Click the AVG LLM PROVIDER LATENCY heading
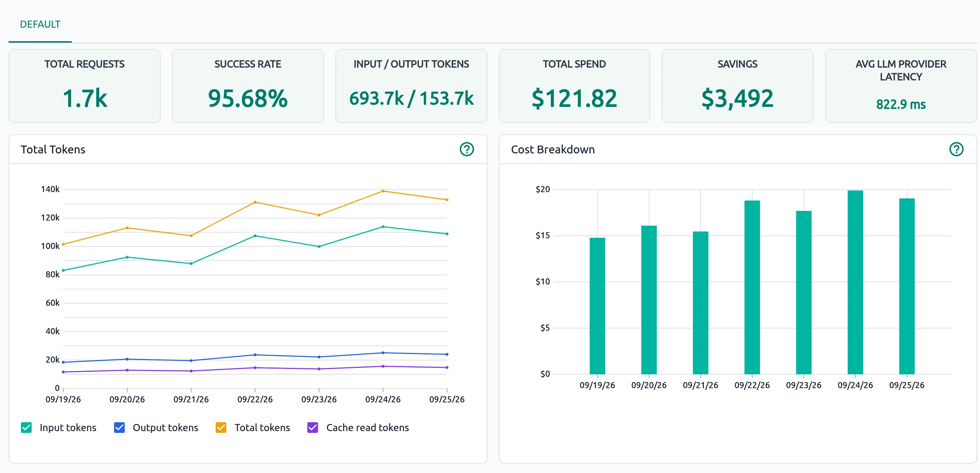Viewport: 980px width, 473px height. pos(901,70)
